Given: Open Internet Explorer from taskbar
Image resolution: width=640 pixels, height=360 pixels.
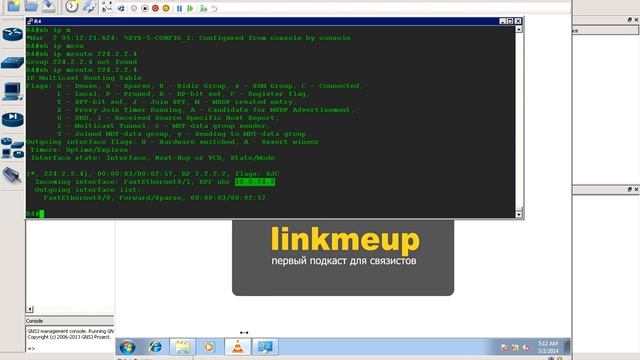Looking at the screenshot, I should (155, 347).
